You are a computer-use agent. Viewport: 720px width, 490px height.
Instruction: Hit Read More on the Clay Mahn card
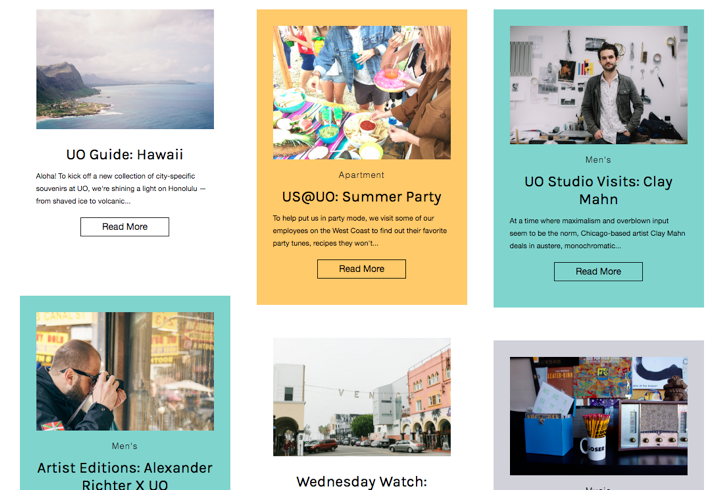tap(598, 271)
